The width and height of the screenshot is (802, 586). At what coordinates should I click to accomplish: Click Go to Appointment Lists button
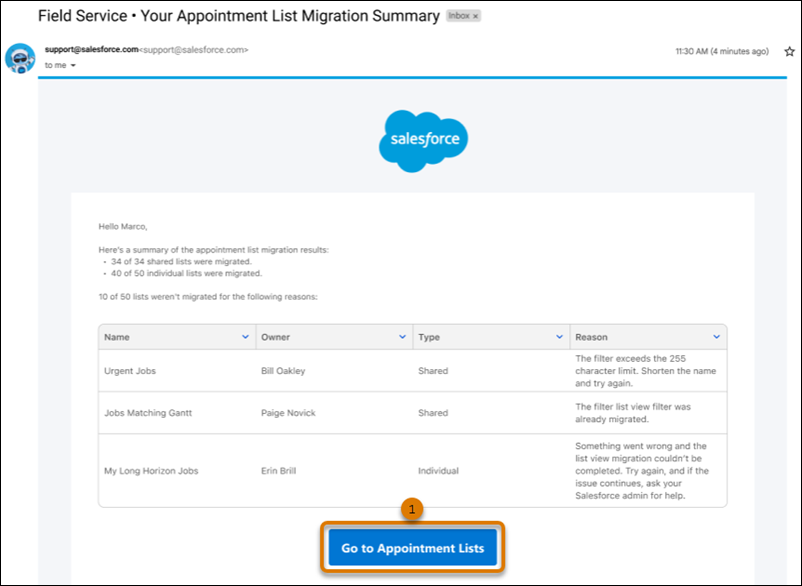[x=412, y=548]
